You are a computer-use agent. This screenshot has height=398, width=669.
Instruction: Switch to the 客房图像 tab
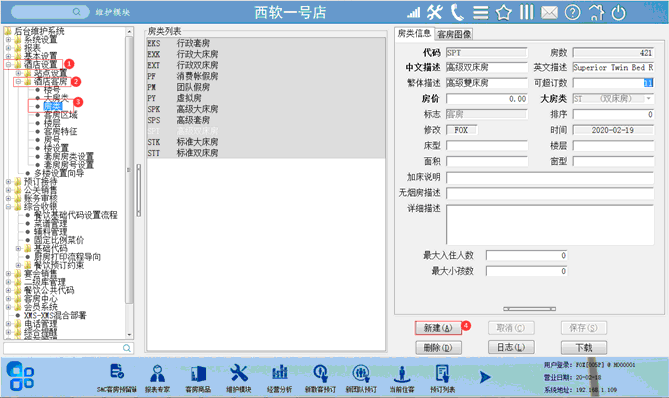(454, 35)
